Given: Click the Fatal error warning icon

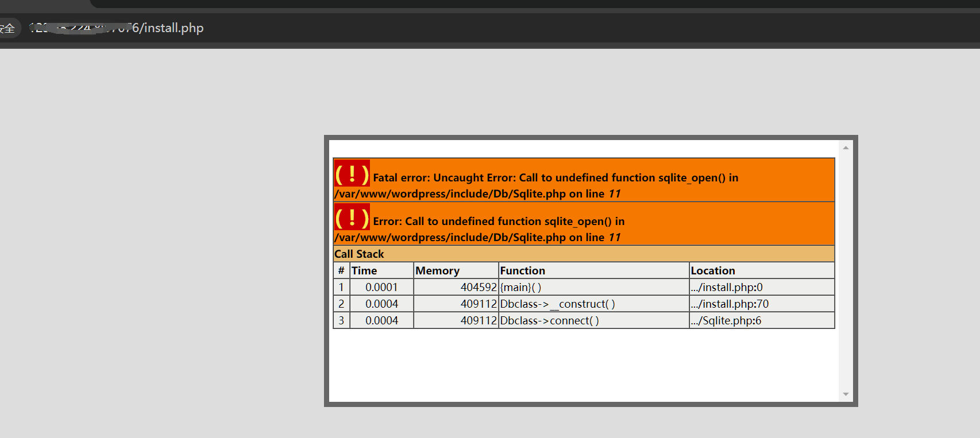Looking at the screenshot, I should (x=352, y=173).
